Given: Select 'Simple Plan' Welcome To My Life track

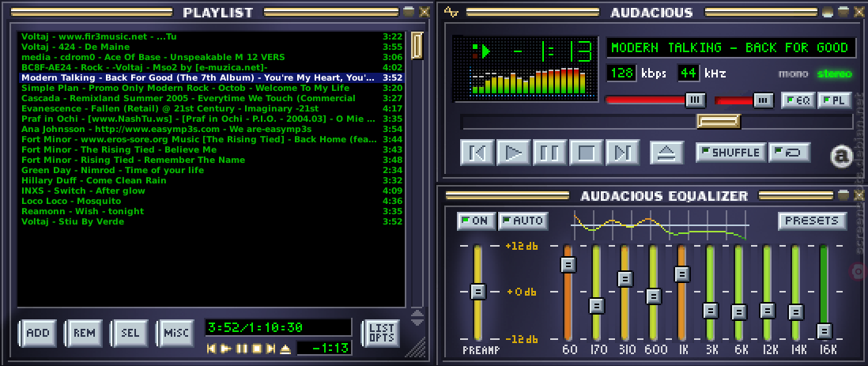Looking at the screenshot, I should tap(213, 88).
